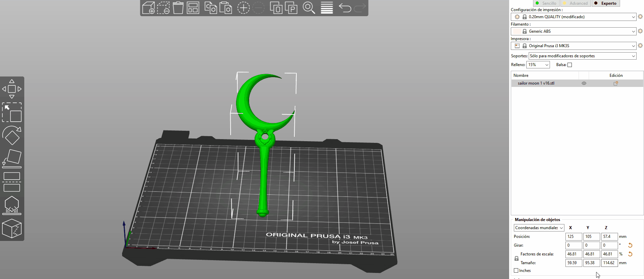This screenshot has width=644, height=279.
Task: Select the Move tool in left toolbar
Action: [12, 89]
